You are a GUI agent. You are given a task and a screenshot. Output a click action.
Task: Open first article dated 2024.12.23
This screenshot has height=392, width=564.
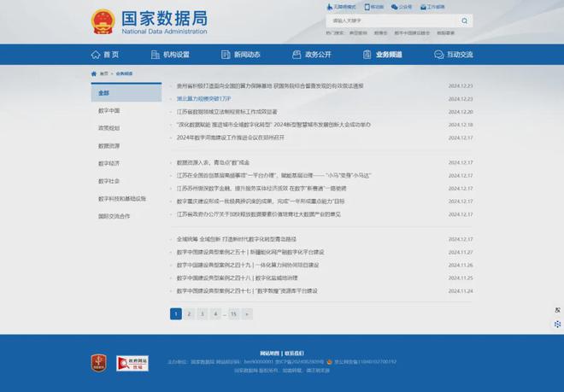click(x=270, y=86)
